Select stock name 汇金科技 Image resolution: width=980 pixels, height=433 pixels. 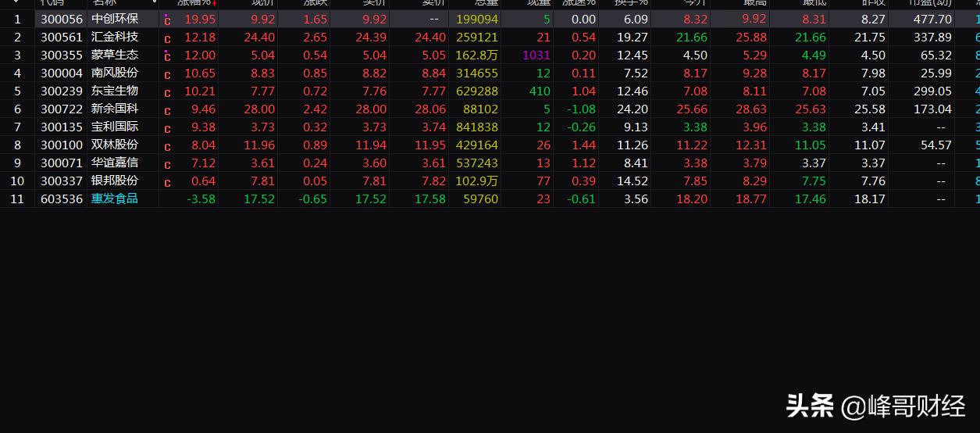pos(115,37)
